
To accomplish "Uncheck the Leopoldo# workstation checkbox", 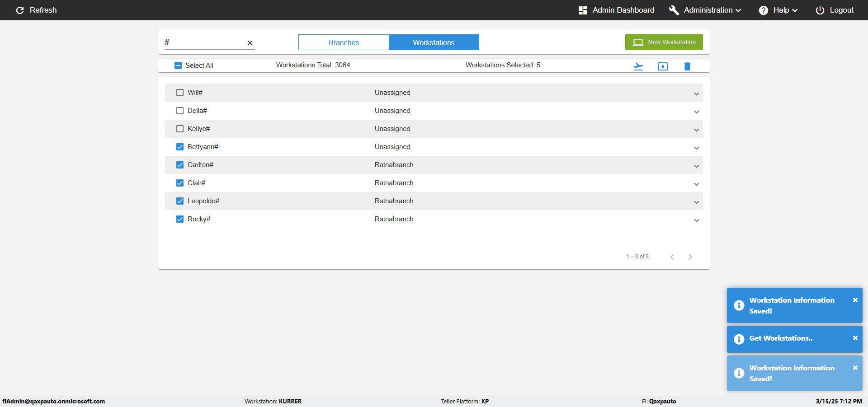I will [180, 201].
